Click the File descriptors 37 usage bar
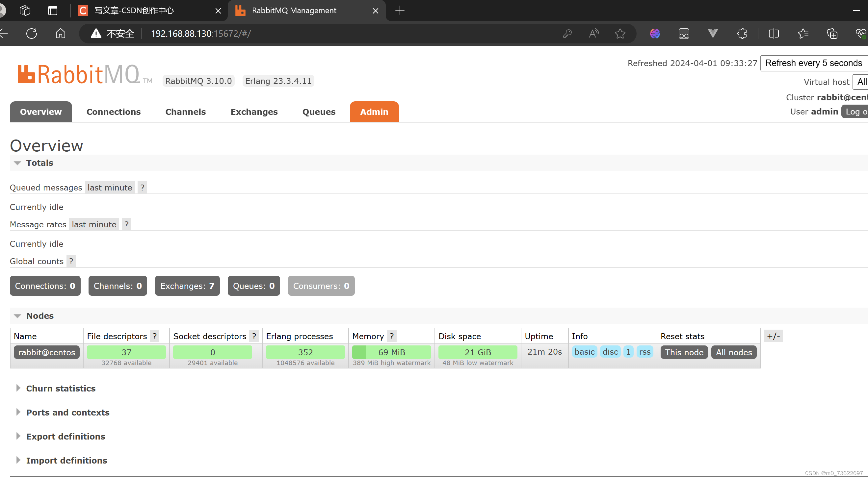The image size is (868, 479). point(126,352)
